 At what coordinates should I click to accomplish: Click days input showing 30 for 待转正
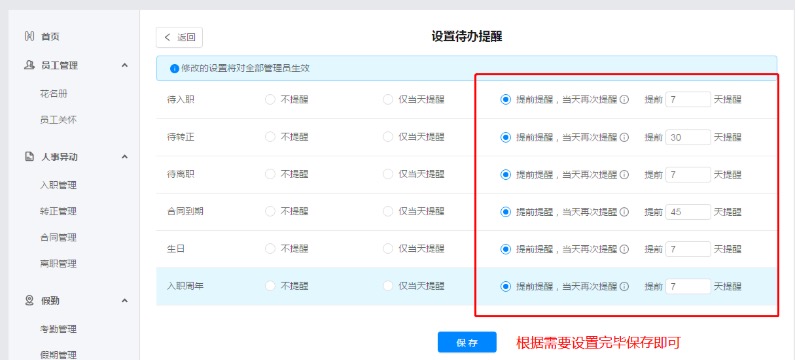(688, 137)
